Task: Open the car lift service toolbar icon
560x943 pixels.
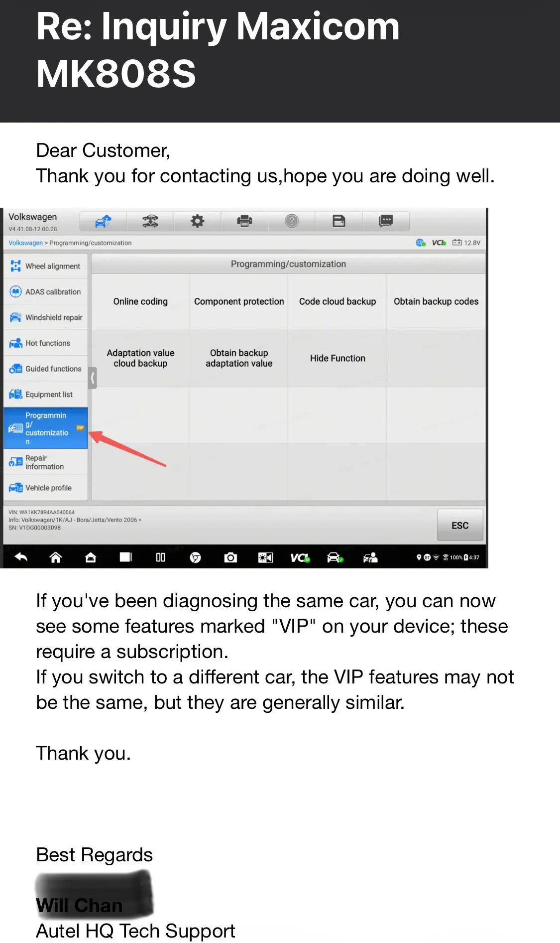Action: (x=150, y=221)
